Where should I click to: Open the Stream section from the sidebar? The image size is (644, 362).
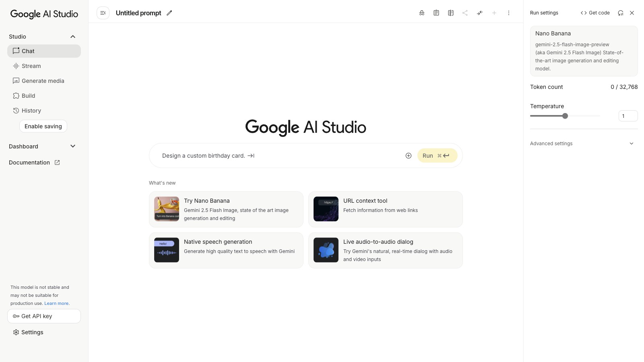point(31,66)
